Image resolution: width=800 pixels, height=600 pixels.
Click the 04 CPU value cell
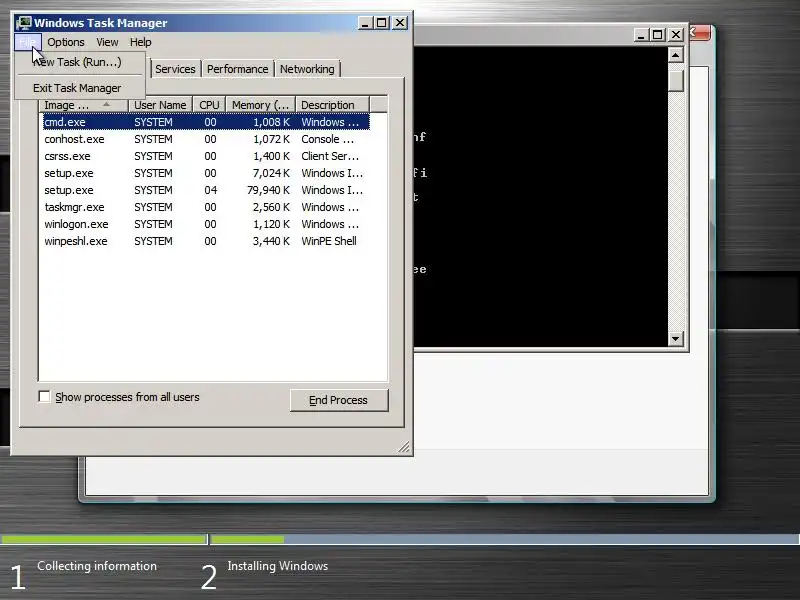point(210,190)
